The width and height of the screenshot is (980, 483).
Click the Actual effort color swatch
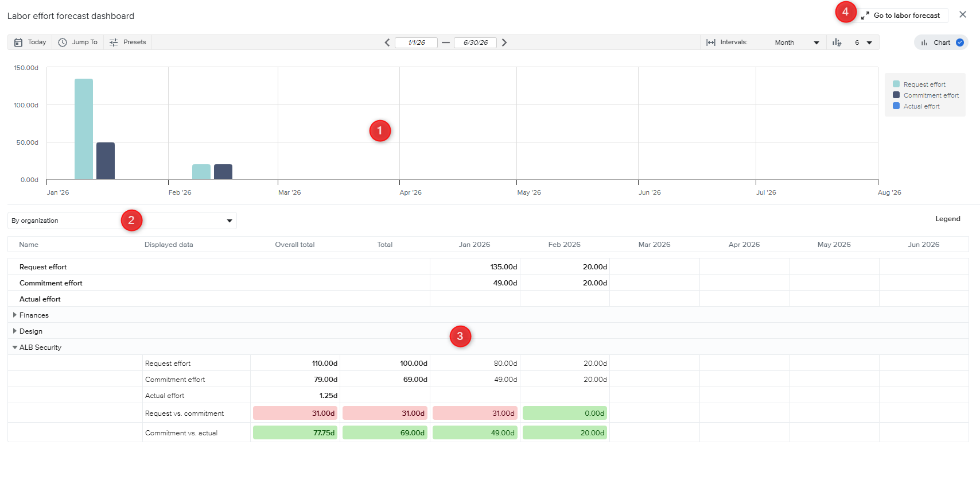tap(896, 106)
